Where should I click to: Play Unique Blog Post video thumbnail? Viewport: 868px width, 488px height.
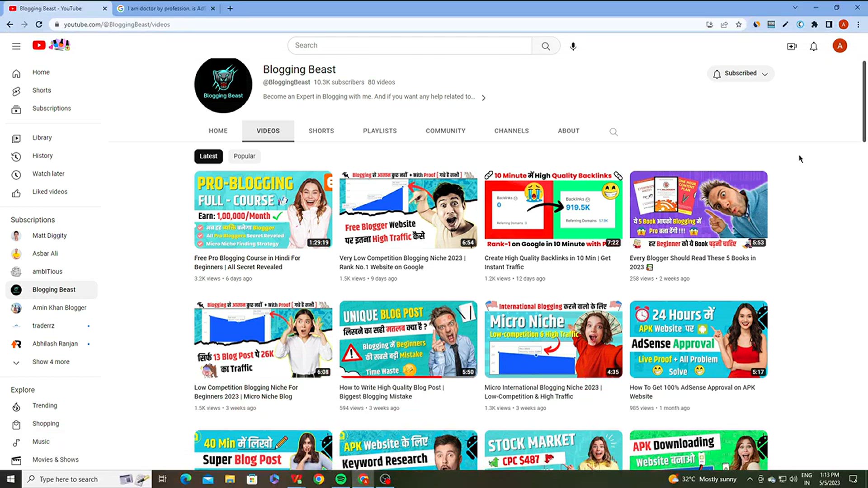[x=408, y=339]
